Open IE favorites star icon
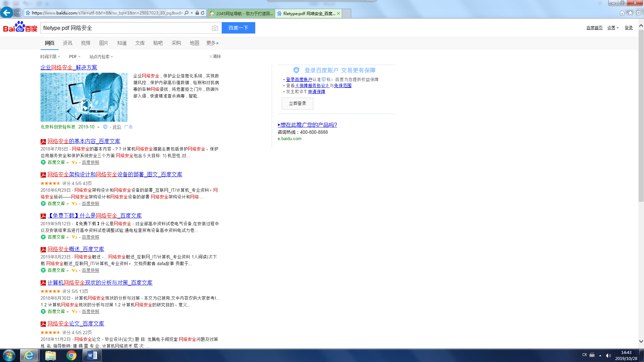The width and height of the screenshot is (644, 362). (x=630, y=13)
